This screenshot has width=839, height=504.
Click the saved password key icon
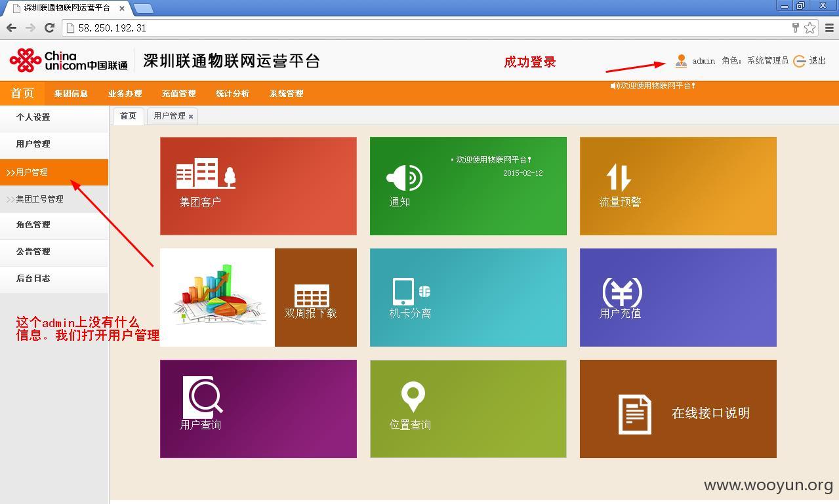pyautogui.click(x=796, y=28)
